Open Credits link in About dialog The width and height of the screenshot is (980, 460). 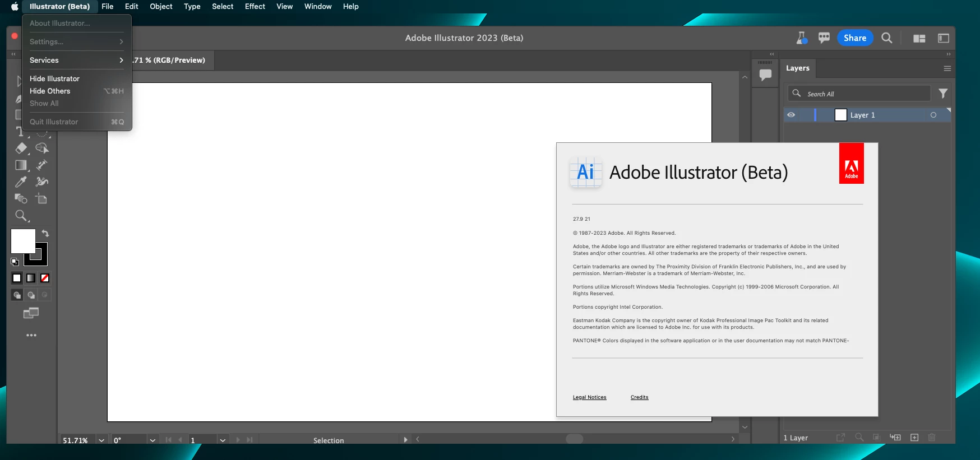639,397
